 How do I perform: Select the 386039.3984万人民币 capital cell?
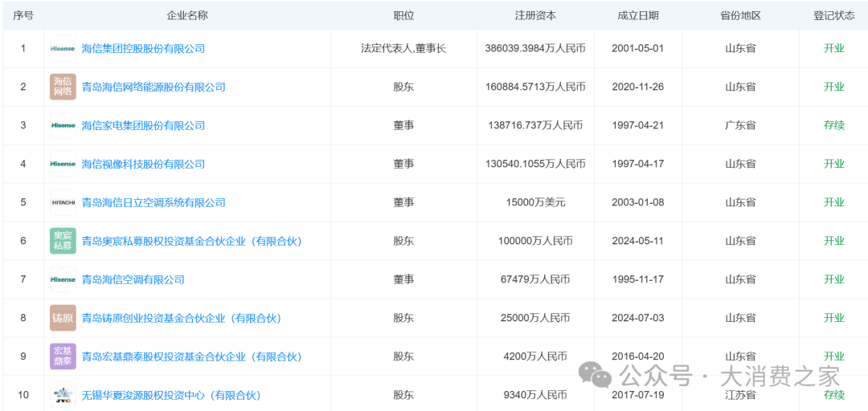tap(535, 49)
